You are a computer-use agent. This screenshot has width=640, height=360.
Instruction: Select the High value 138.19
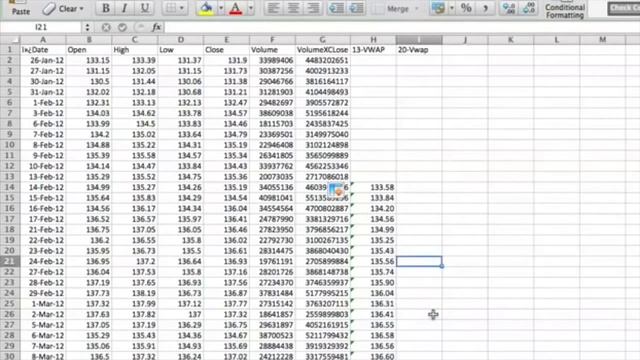click(x=134, y=293)
